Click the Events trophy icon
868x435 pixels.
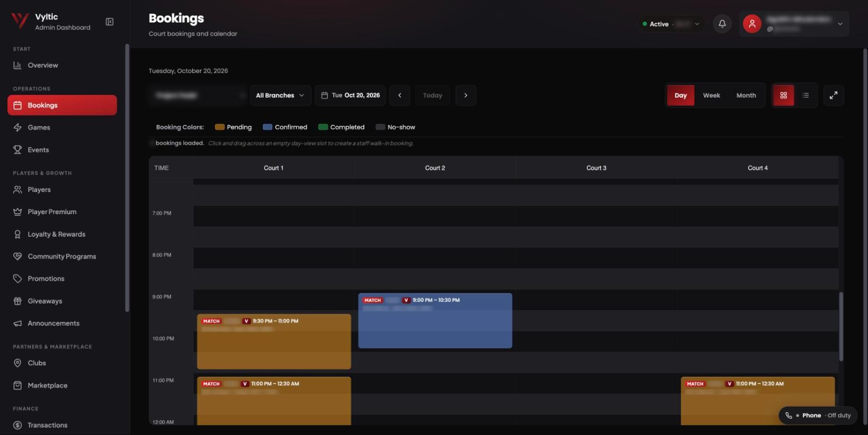(18, 150)
